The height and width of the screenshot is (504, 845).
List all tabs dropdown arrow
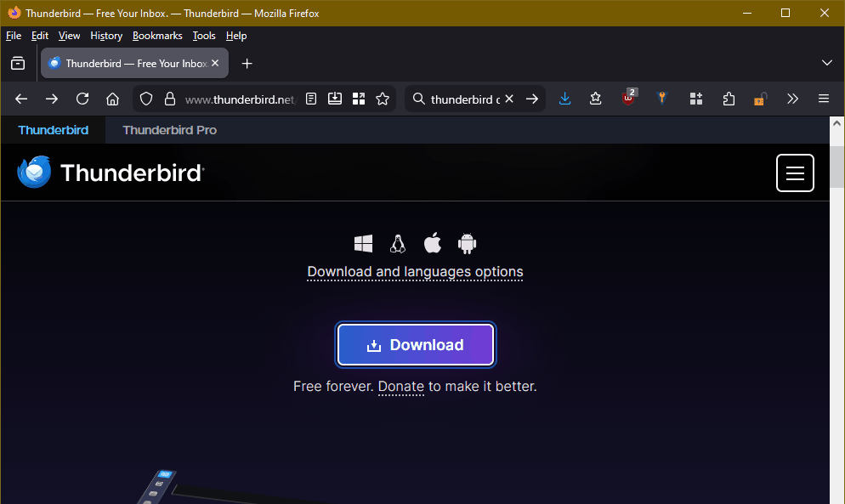point(826,63)
